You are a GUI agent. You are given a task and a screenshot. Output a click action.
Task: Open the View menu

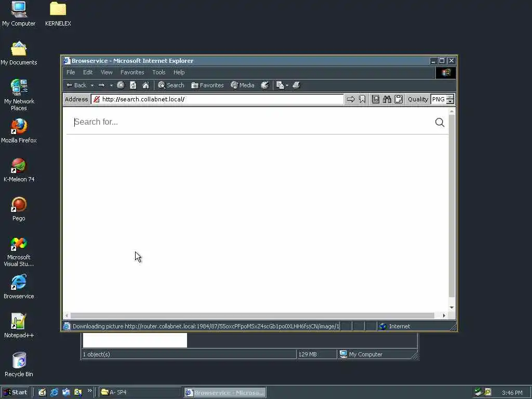tap(107, 72)
